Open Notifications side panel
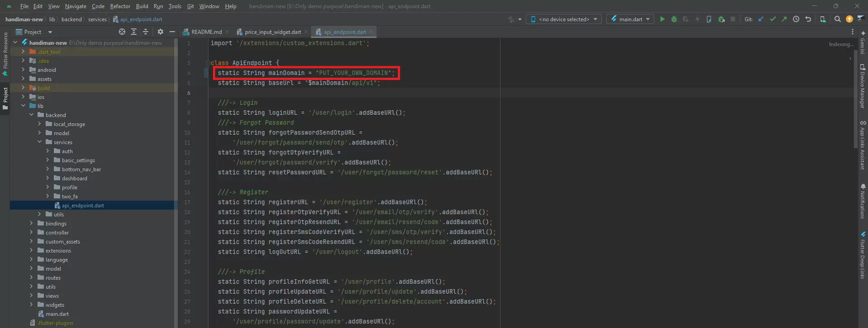The image size is (868, 328). click(x=863, y=201)
